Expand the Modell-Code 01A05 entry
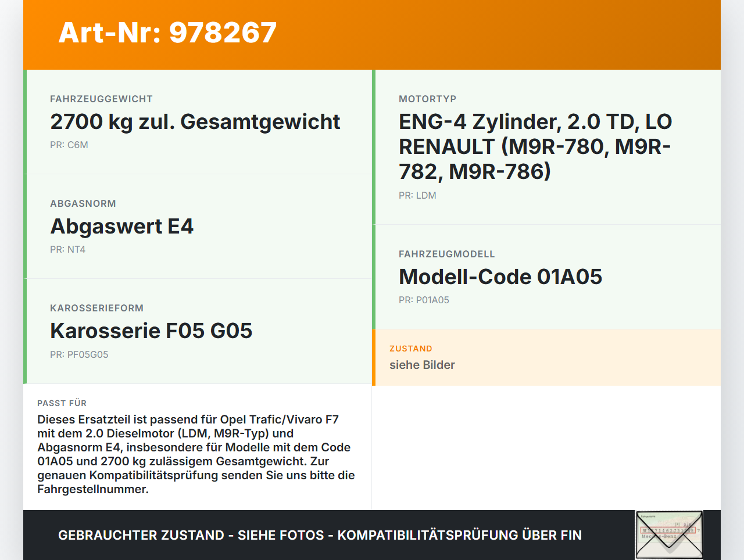This screenshot has height=560, width=744. pos(500,277)
